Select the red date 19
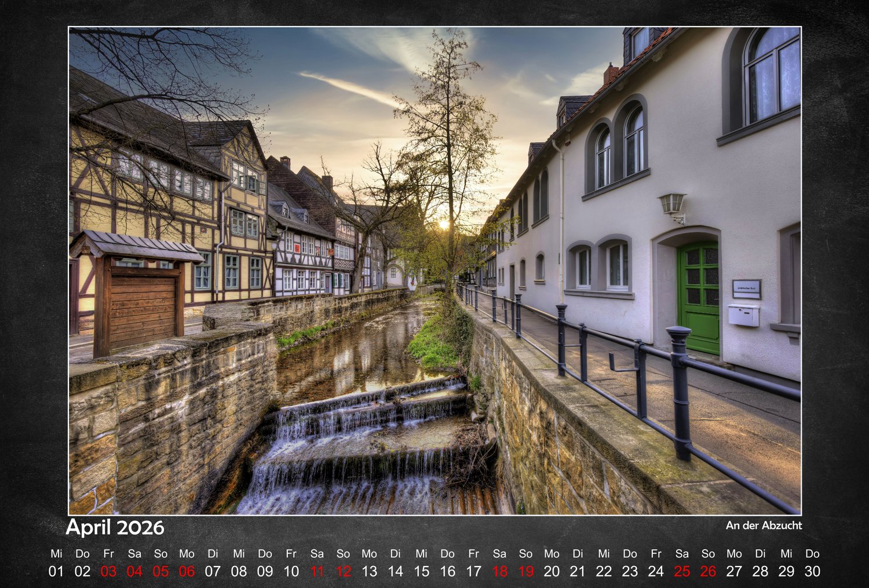Viewport: 869px width, 588px height. [x=525, y=571]
